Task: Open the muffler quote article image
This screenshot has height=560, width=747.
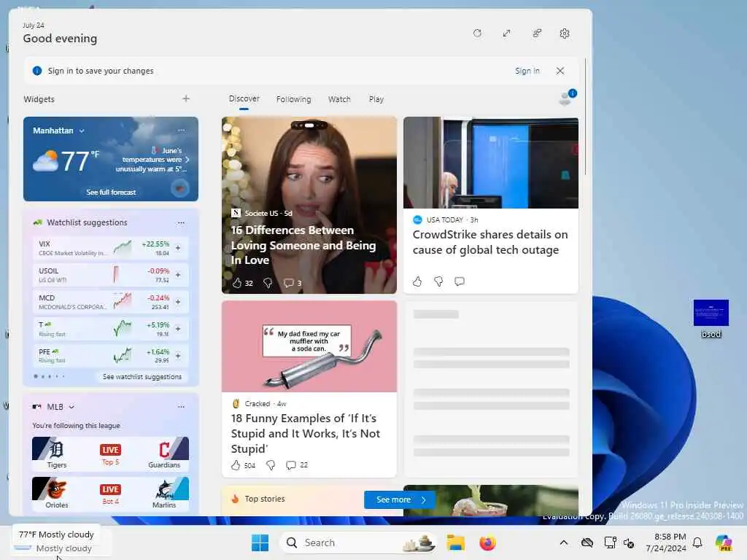Action: (x=309, y=346)
